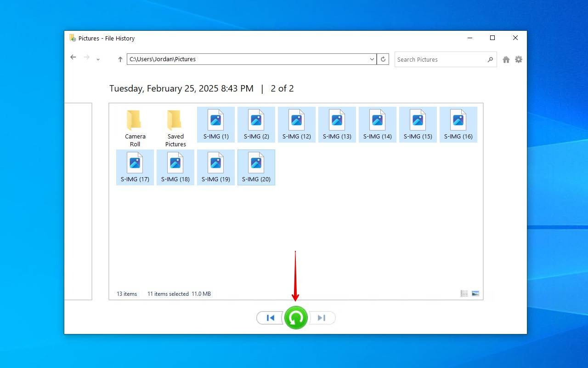This screenshot has width=588, height=368.
Task: Select the version header showing 2 of 2
Action: (x=282, y=88)
